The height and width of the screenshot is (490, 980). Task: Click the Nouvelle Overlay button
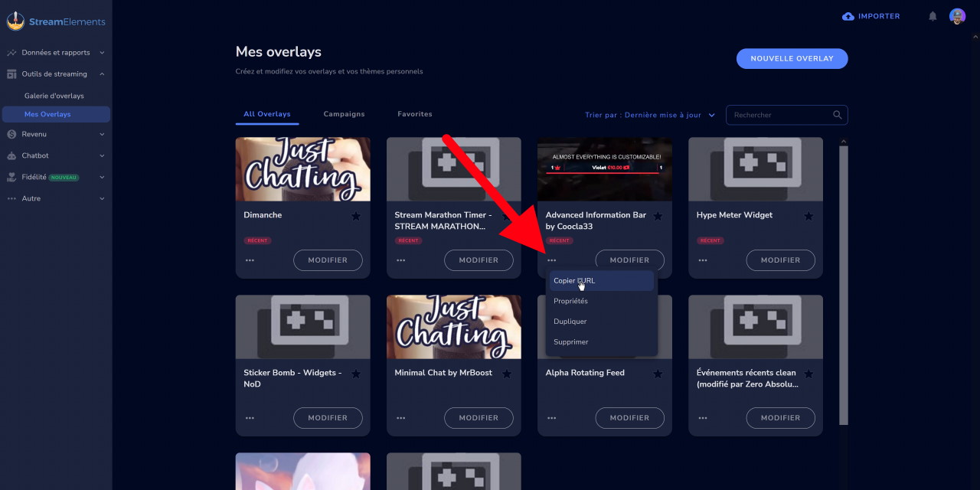click(x=792, y=59)
